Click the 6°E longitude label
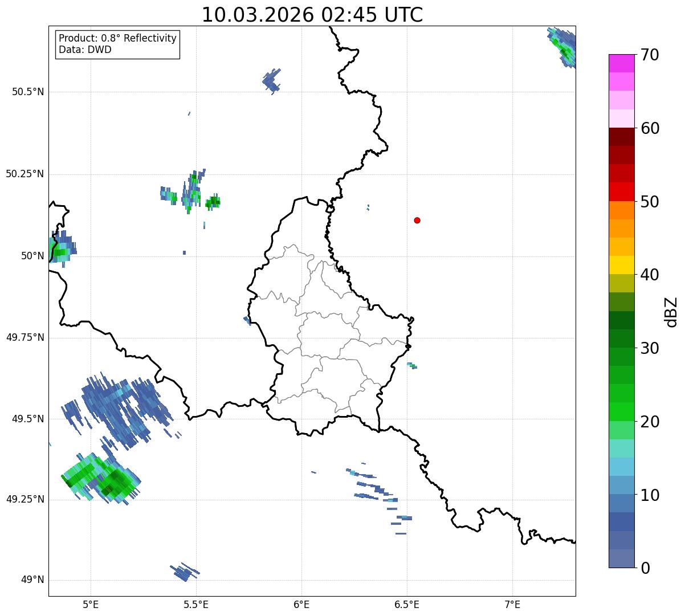 pos(301,604)
